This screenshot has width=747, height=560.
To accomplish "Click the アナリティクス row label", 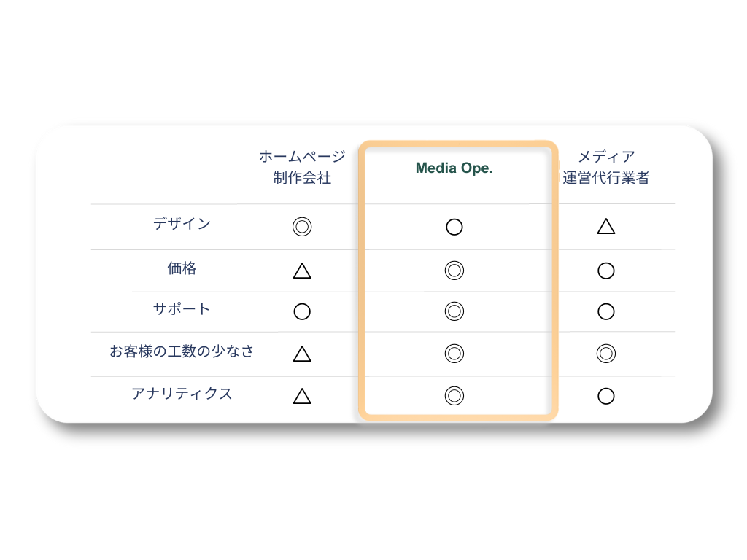I will click(182, 393).
